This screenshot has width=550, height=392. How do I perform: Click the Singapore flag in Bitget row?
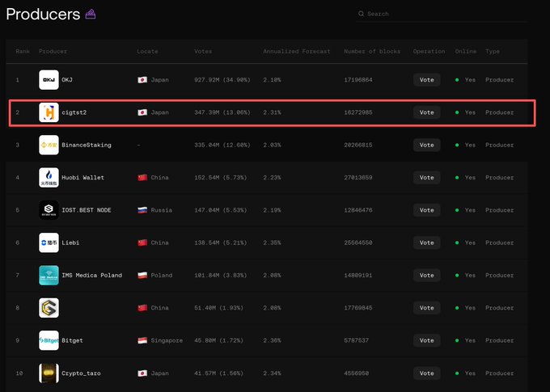tap(142, 340)
